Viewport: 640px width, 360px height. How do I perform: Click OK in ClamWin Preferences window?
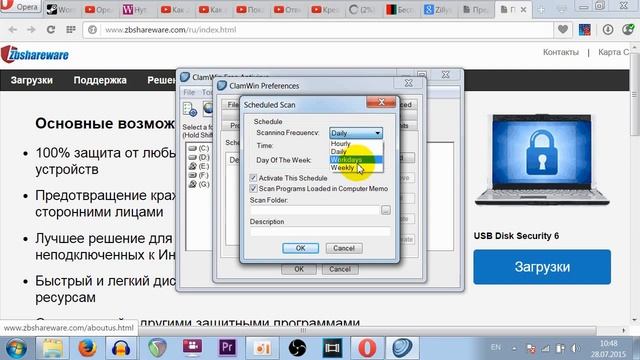click(x=299, y=269)
